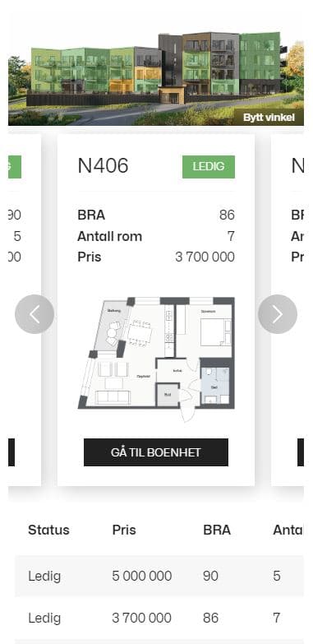Select the table row priced 3 700 000
The width and height of the screenshot is (313, 644).
159,618
